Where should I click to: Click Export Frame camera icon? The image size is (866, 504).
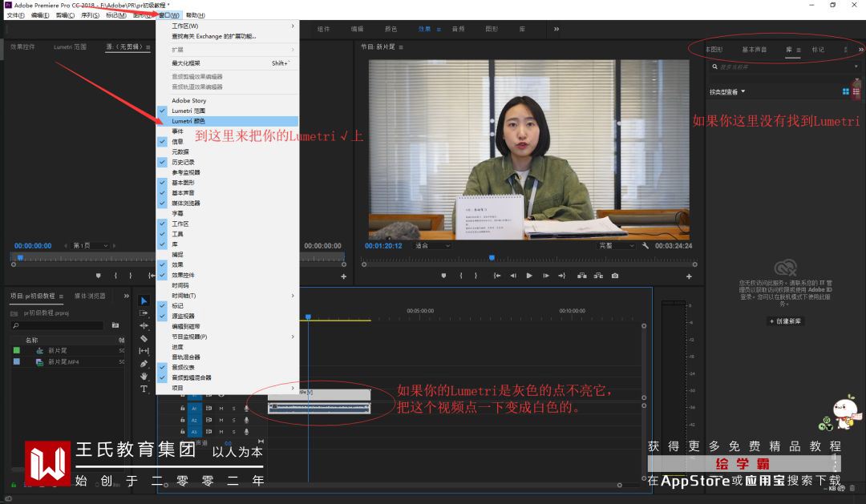pos(615,276)
